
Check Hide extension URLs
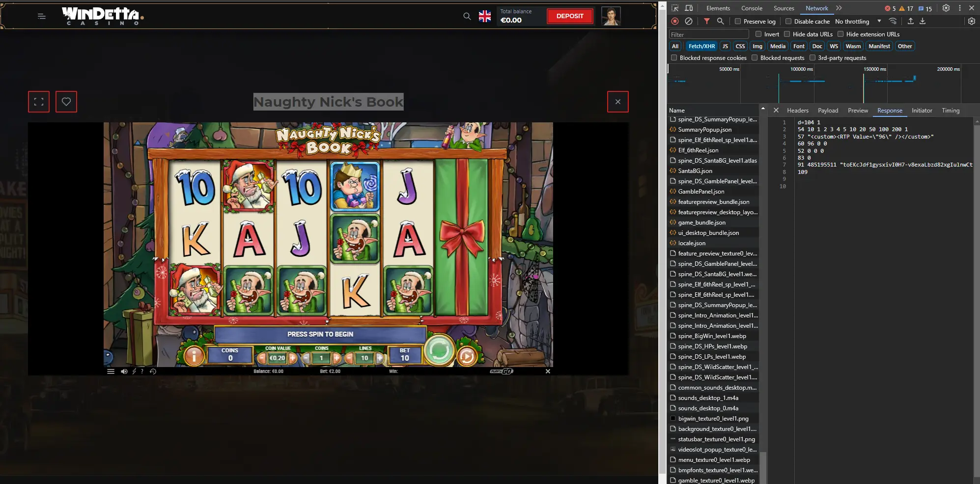pyautogui.click(x=840, y=34)
